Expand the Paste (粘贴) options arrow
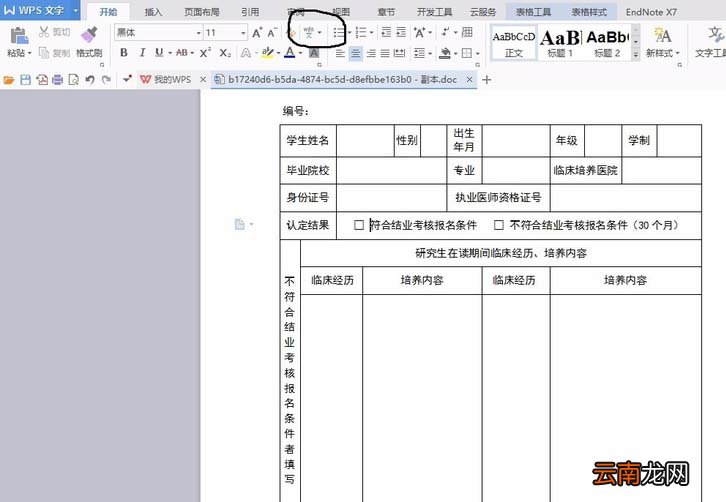Image resolution: width=726 pixels, height=502 pixels. coord(30,54)
